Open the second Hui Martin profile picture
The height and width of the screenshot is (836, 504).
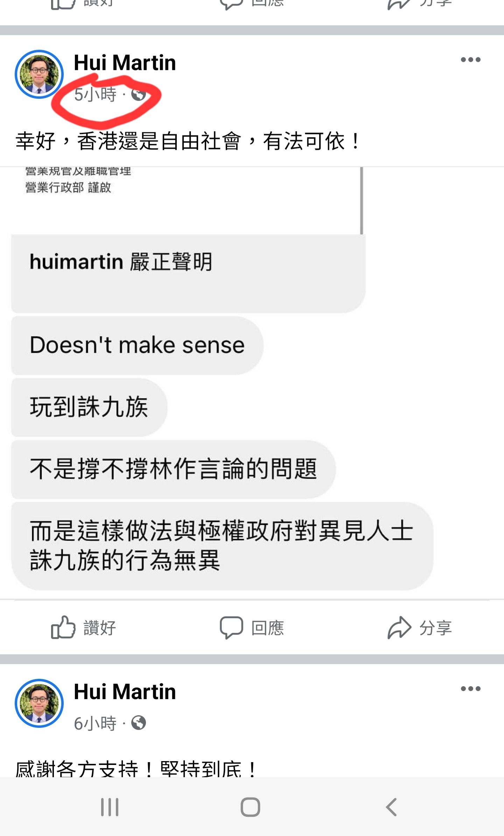pyautogui.click(x=39, y=703)
